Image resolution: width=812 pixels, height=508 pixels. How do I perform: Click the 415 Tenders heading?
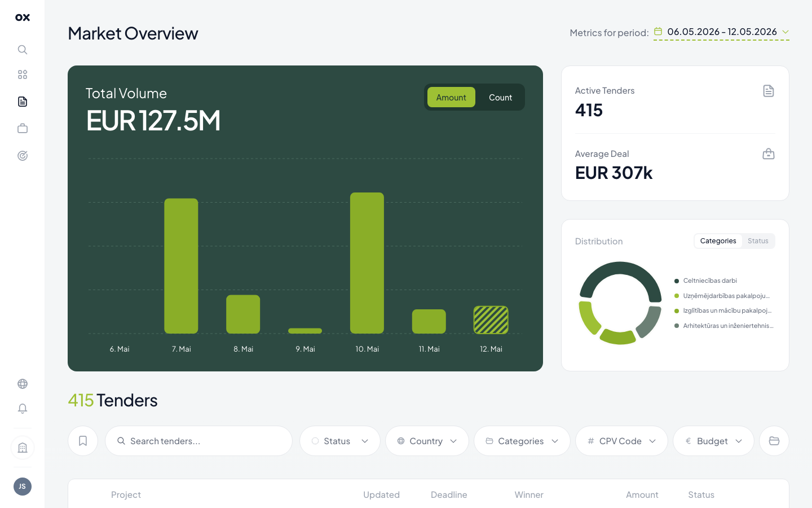tap(113, 400)
